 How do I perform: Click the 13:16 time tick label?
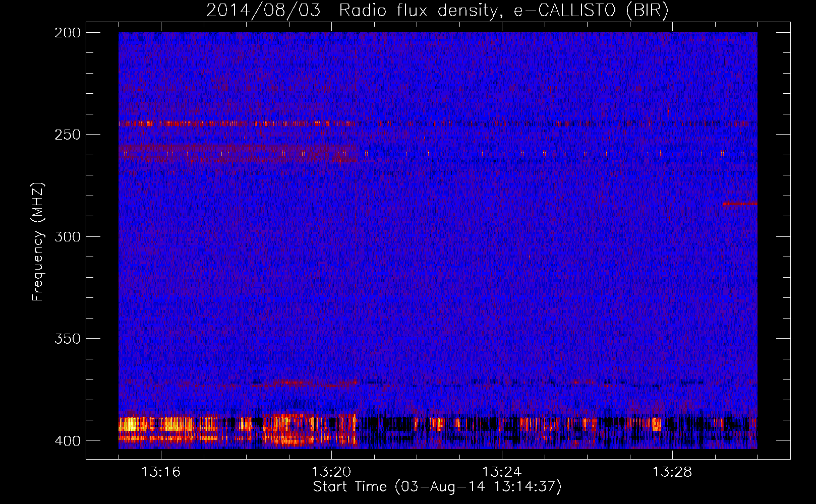[161, 472]
